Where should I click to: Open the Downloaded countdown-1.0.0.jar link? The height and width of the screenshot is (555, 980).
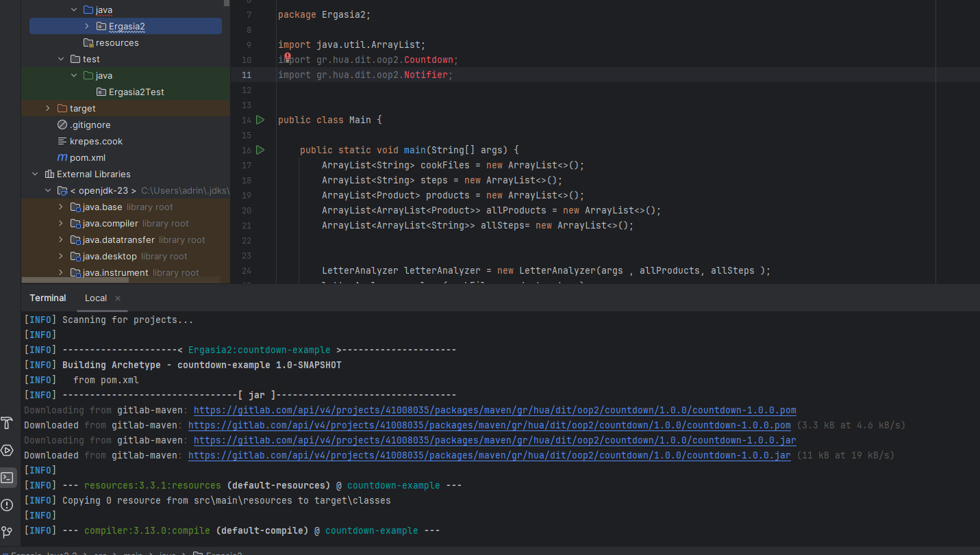pos(490,455)
